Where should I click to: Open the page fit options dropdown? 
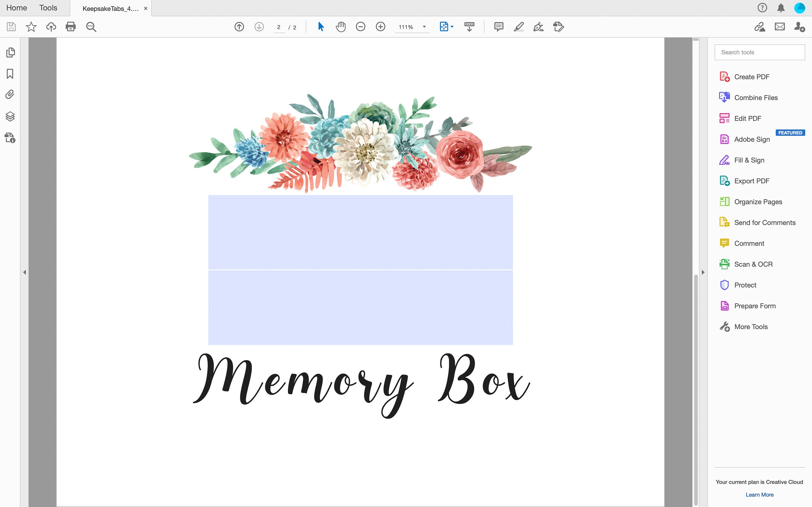pos(452,27)
